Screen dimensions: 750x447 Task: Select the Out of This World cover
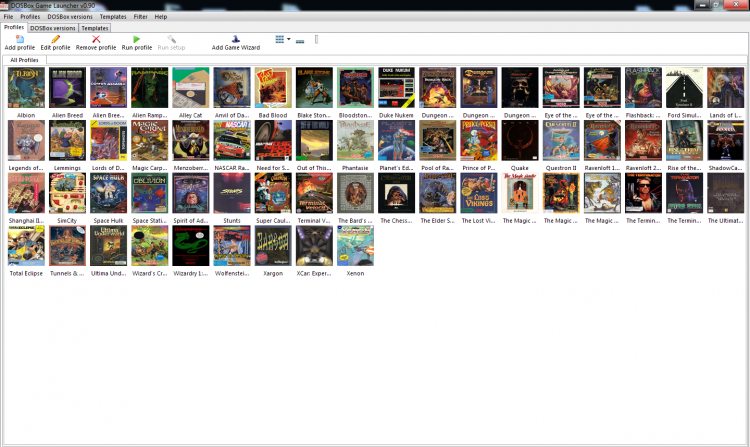314,140
